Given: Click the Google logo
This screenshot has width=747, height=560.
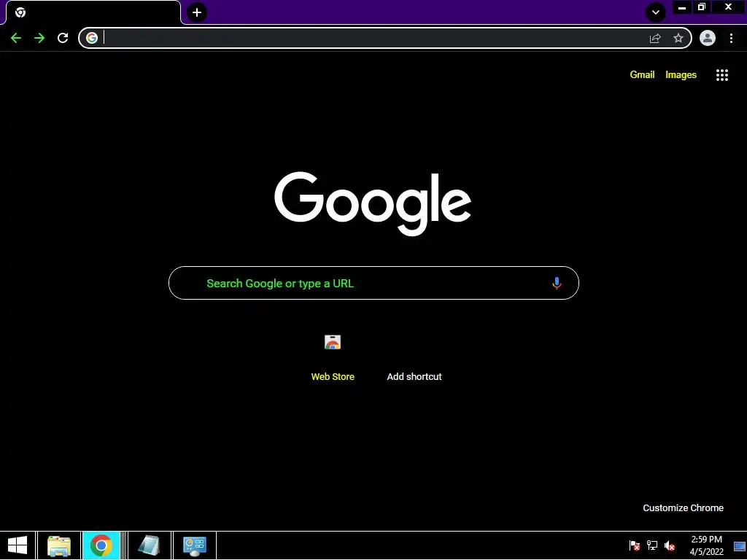Looking at the screenshot, I should pyautogui.click(x=373, y=203).
